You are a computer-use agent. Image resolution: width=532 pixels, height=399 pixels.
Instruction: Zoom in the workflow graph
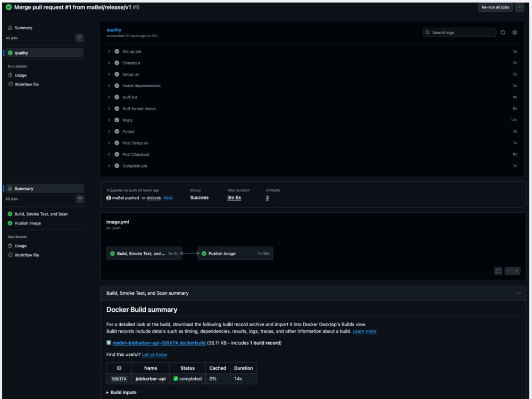517,271
